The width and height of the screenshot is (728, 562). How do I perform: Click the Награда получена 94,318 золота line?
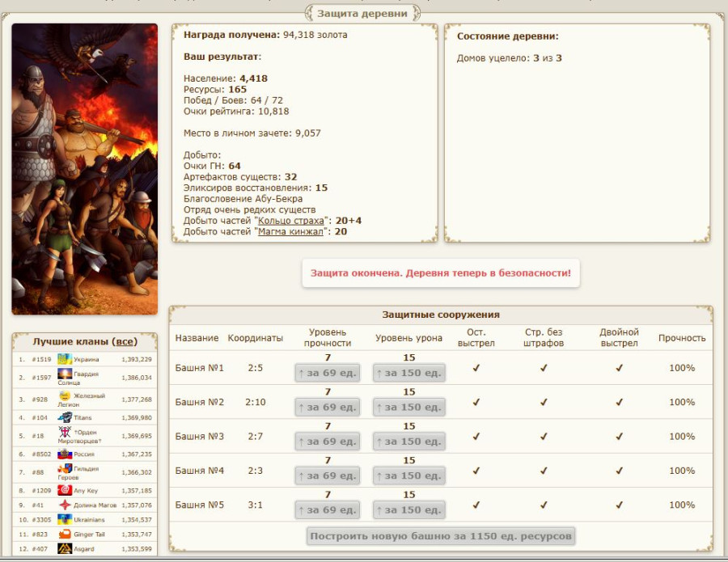pos(265,35)
